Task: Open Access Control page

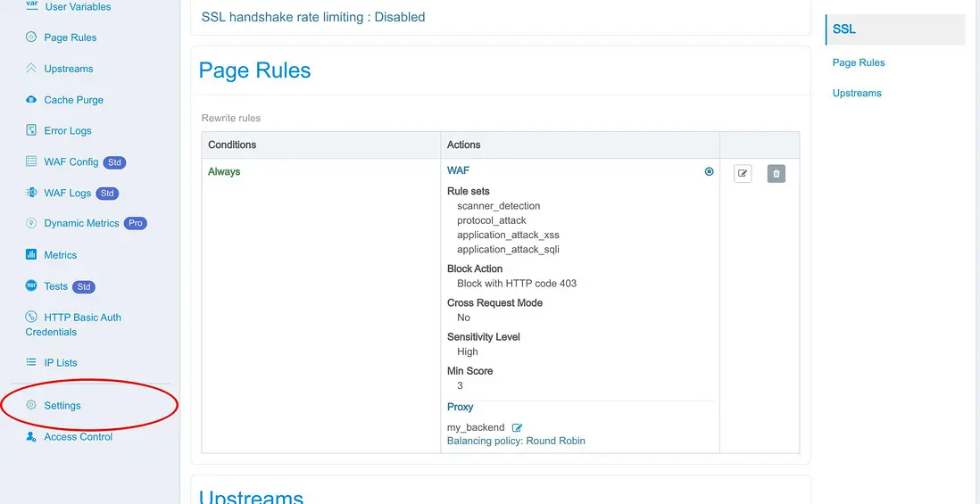Action: pyautogui.click(x=79, y=436)
